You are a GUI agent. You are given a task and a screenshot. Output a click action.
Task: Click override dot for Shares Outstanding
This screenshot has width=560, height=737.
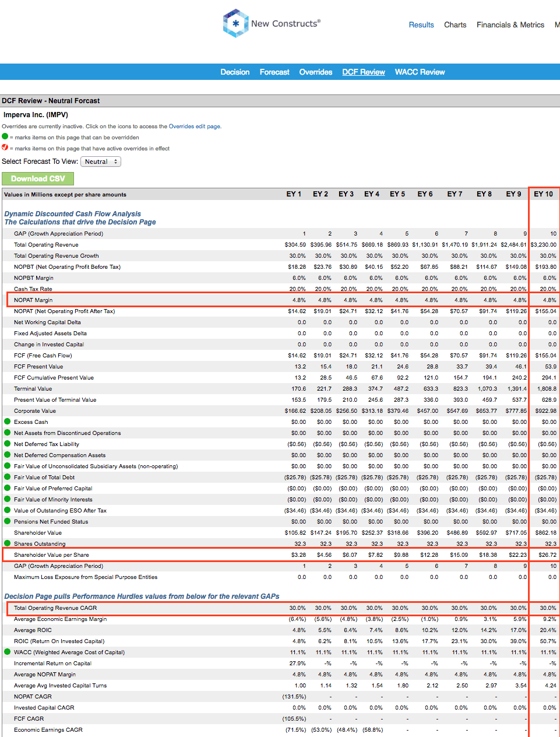(x=8, y=543)
